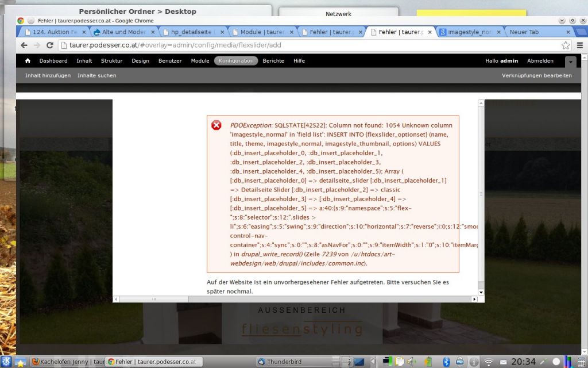Click the Drupal home icon
The width and height of the screenshot is (588, 368).
click(28, 60)
